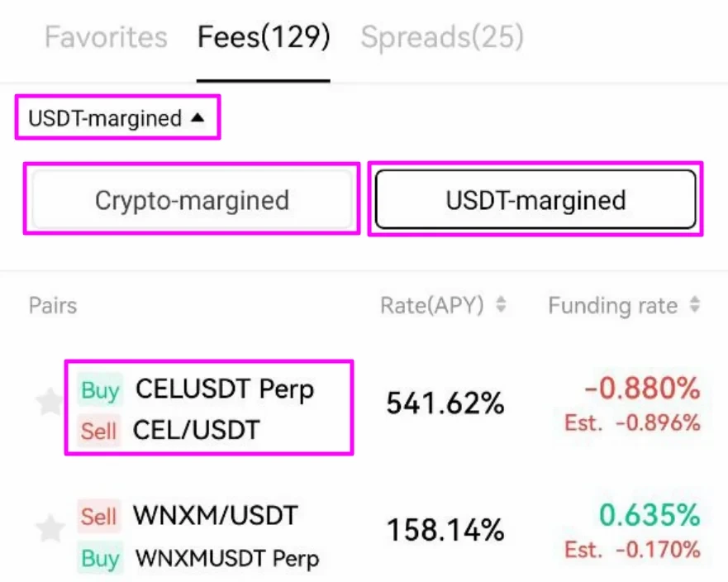Click the 541.62% APY rate value

tap(445, 404)
